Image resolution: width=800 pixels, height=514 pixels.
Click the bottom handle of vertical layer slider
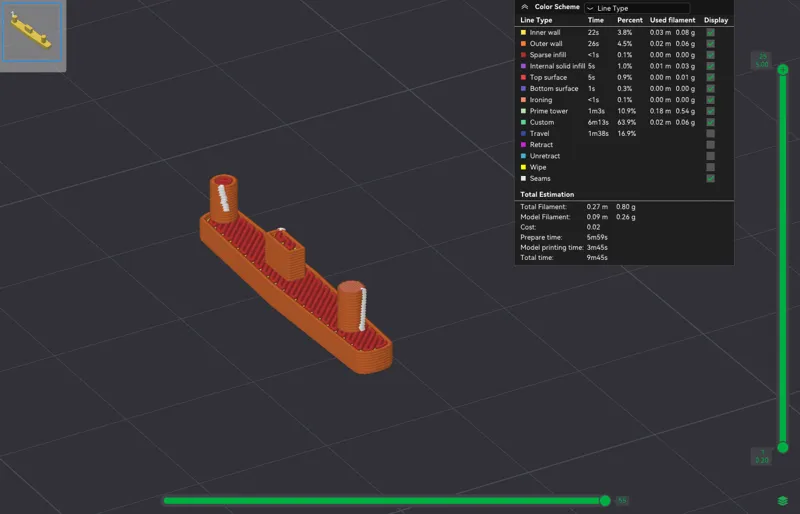coord(783,448)
